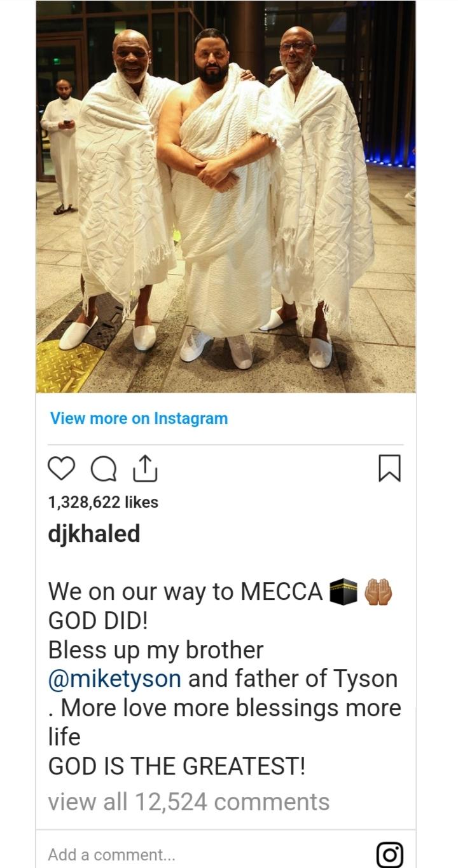Follow the View more on Instagram link
This screenshot has height=868, width=458.
[139, 418]
